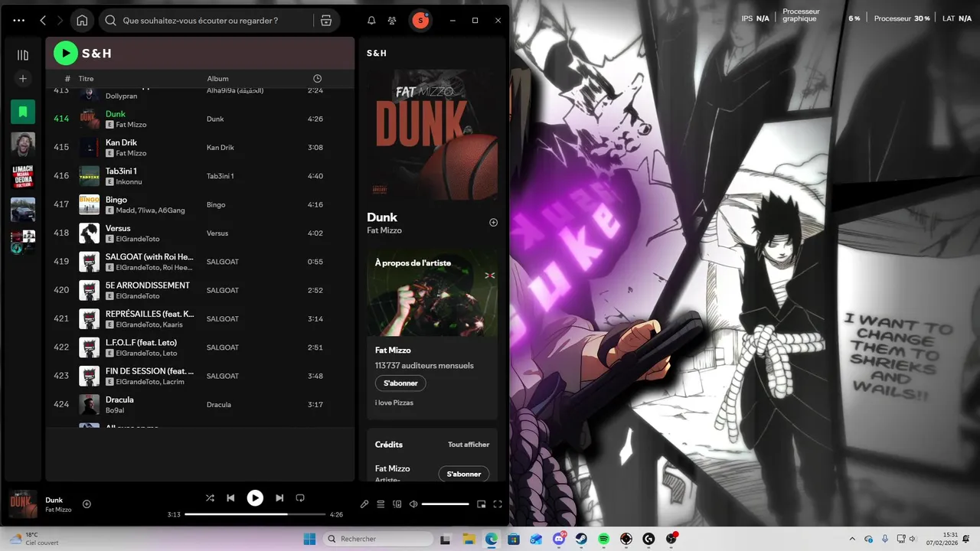Enter full screen mode icon
The height and width of the screenshot is (551, 980).
pyautogui.click(x=498, y=504)
